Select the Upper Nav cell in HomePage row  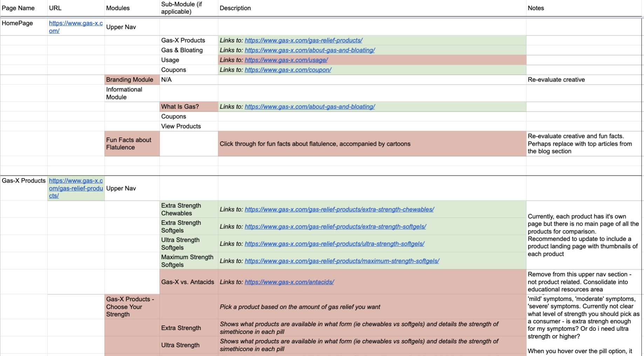click(132, 27)
